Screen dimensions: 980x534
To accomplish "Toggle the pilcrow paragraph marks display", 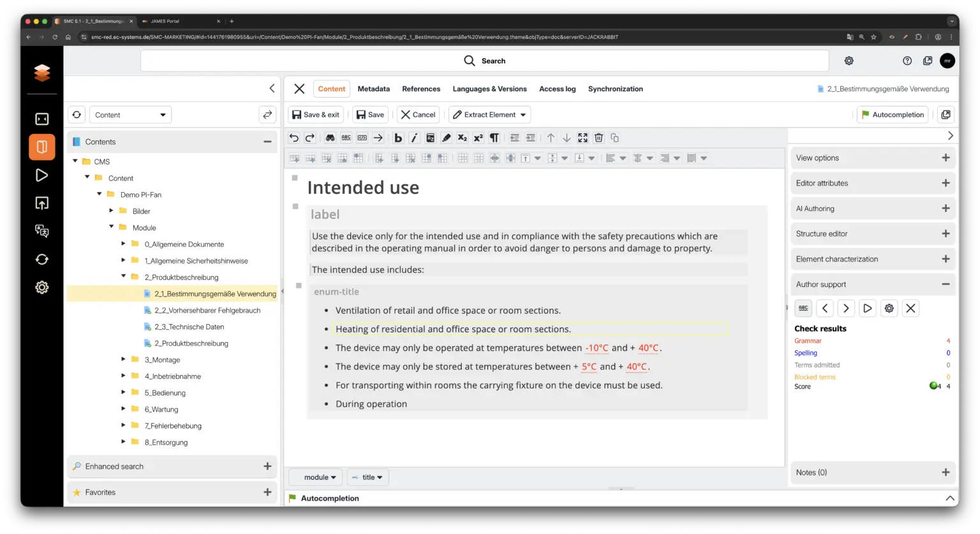I will pyautogui.click(x=494, y=138).
